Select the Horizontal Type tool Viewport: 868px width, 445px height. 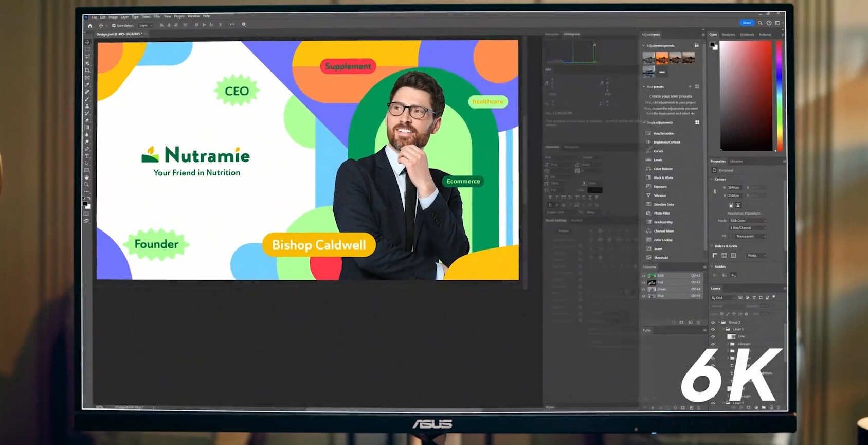(87, 156)
